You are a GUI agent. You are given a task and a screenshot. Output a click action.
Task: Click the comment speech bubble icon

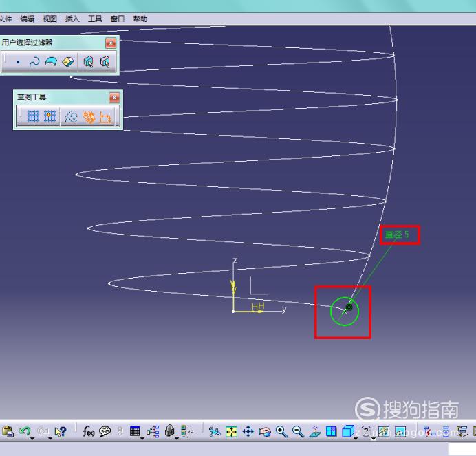[105, 431]
